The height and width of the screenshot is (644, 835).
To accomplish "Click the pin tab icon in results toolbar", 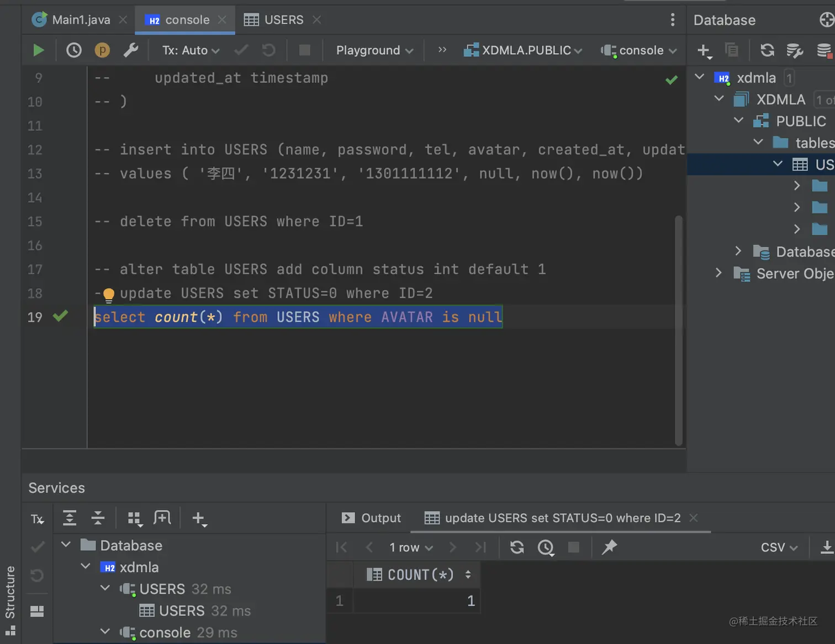I will [609, 547].
